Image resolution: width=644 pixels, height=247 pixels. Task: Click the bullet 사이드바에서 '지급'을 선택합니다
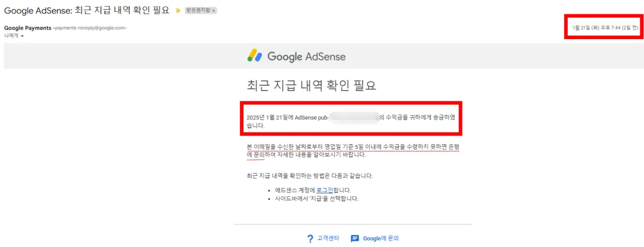pyautogui.click(x=316, y=199)
